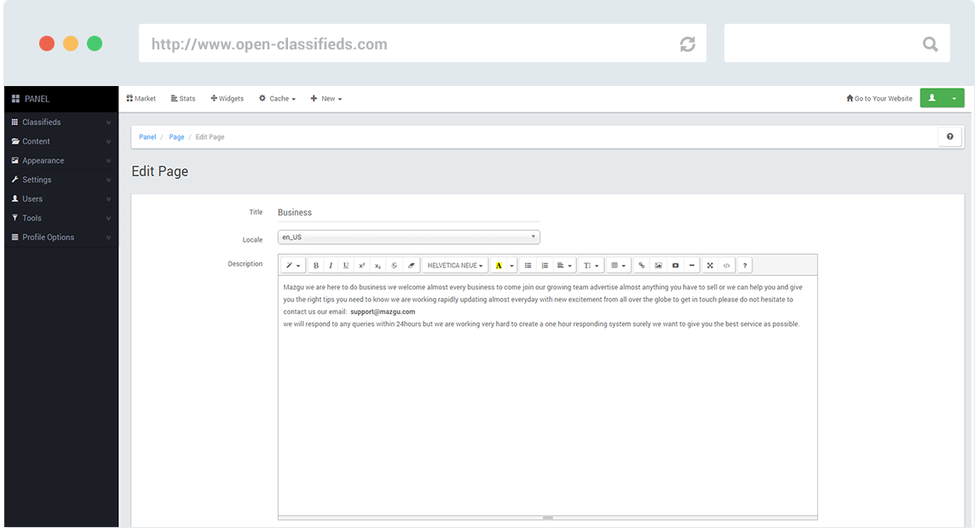Open the text color dropdown arrow
The width and height of the screenshot is (980, 528).
click(x=512, y=266)
